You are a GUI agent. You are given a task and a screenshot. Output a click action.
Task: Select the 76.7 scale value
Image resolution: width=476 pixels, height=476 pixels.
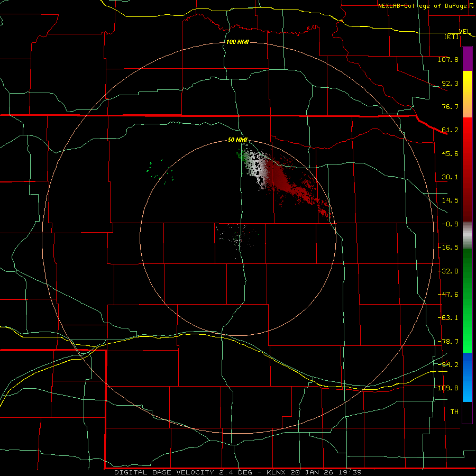[450, 106]
